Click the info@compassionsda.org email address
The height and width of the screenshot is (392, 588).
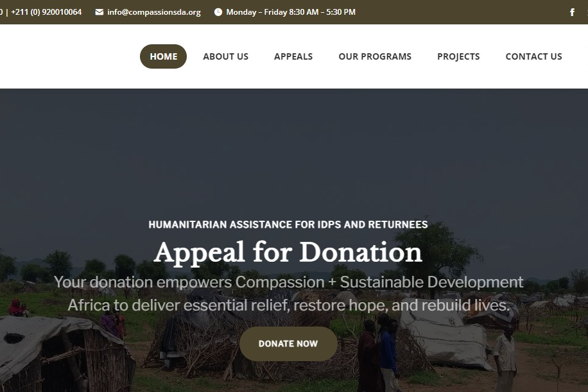point(154,12)
